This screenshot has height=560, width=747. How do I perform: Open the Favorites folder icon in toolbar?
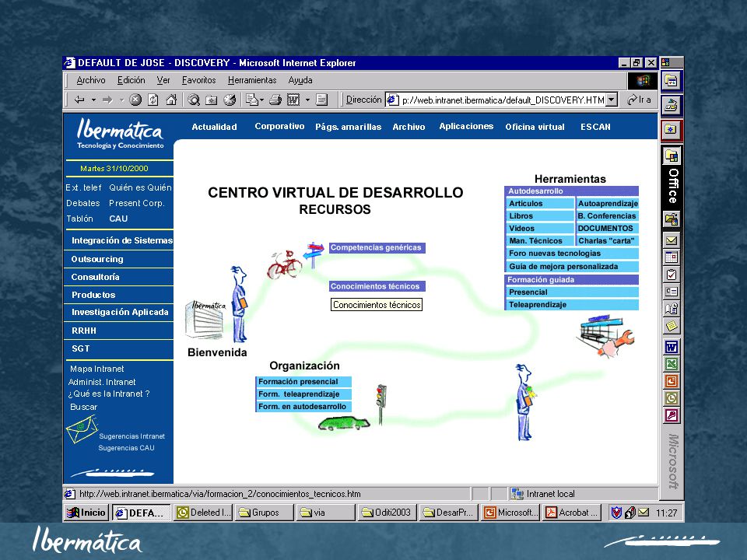211,100
